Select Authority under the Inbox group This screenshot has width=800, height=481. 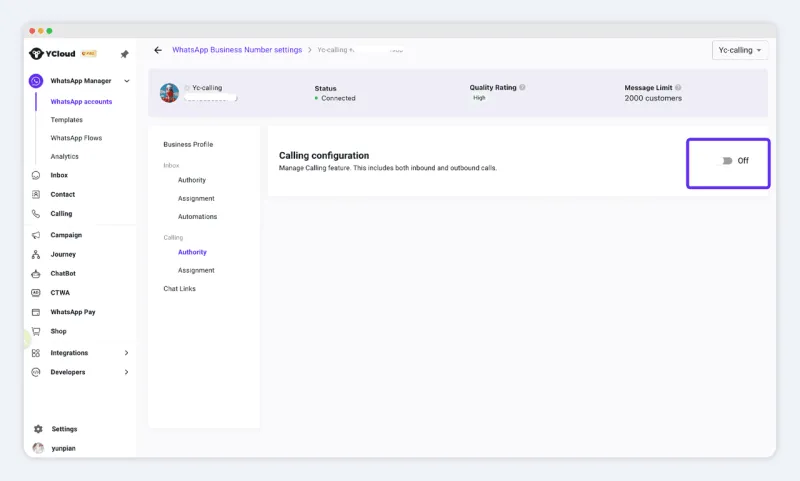[x=192, y=180]
